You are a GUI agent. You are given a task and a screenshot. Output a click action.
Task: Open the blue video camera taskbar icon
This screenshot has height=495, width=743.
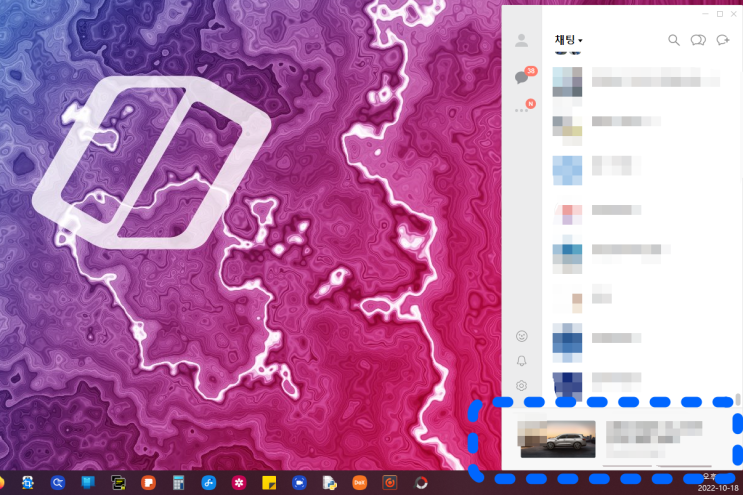pos(299,483)
